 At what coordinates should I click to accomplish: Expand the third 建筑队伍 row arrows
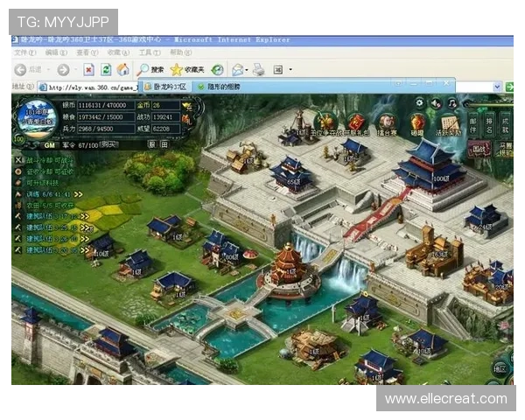coord(84,239)
